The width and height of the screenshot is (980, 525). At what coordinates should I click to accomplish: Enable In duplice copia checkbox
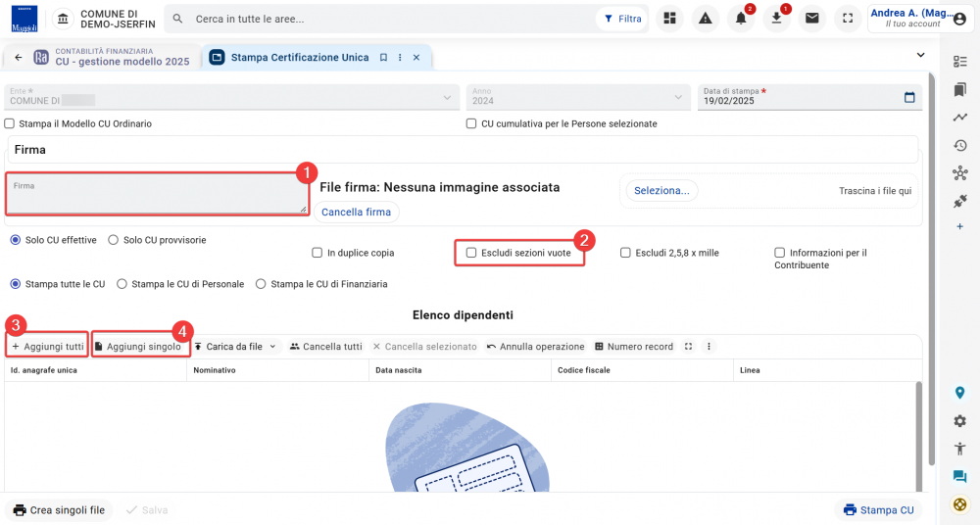[317, 253]
